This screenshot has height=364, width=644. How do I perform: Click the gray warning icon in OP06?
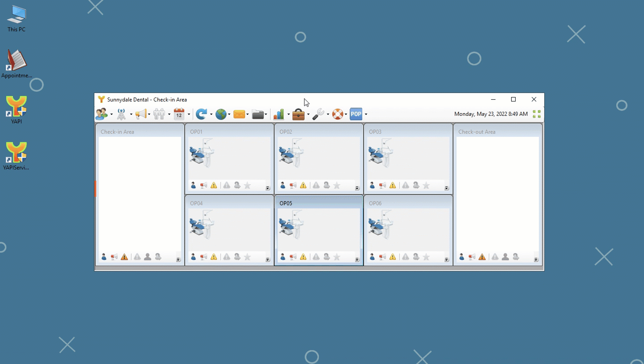click(406, 257)
